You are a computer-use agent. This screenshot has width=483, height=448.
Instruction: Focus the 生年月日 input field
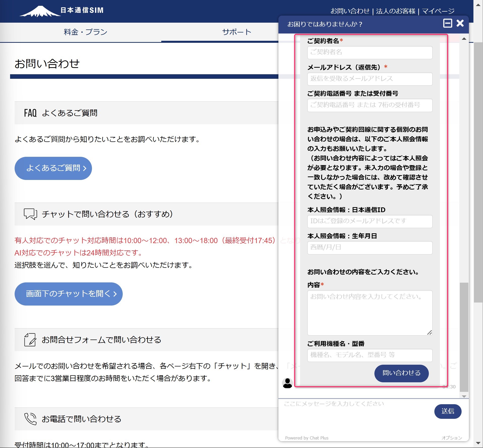coord(370,248)
